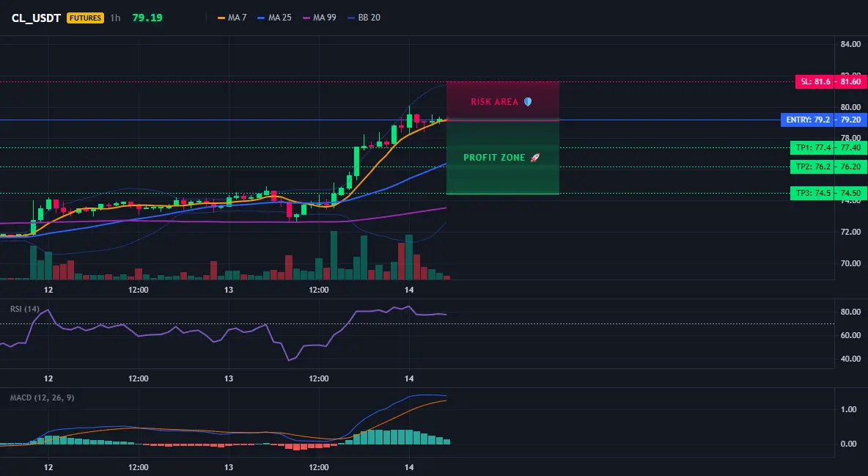
Task: Toggle the MA 25 legend item
Action: [x=275, y=18]
